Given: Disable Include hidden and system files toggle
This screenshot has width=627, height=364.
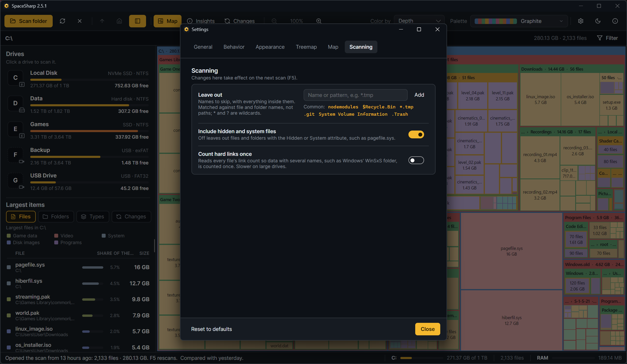Looking at the screenshot, I should [416, 135].
